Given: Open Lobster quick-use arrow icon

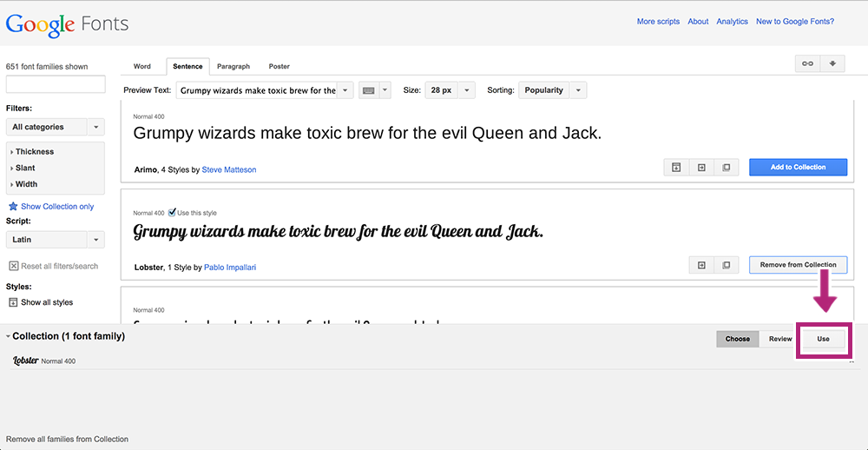Looking at the screenshot, I should 701,265.
